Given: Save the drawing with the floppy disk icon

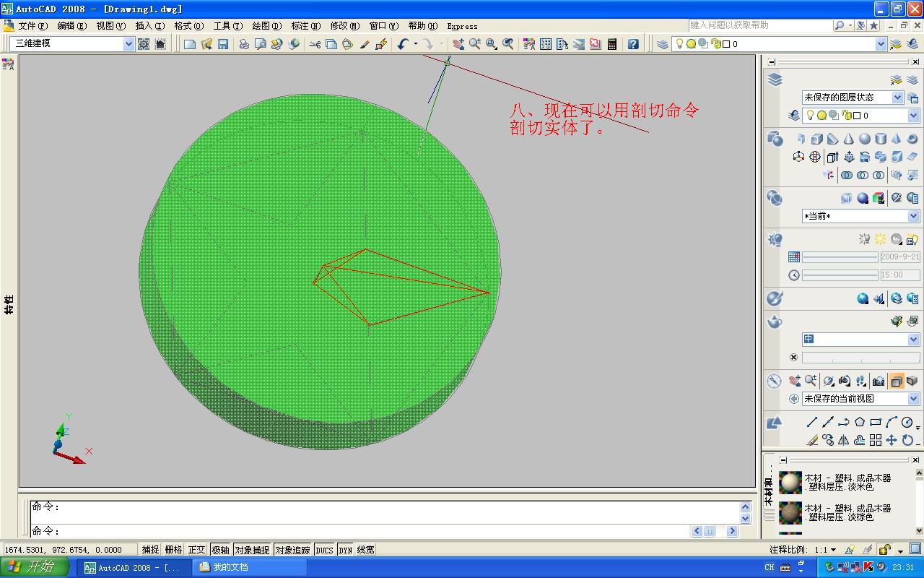Looking at the screenshot, I should (x=223, y=44).
